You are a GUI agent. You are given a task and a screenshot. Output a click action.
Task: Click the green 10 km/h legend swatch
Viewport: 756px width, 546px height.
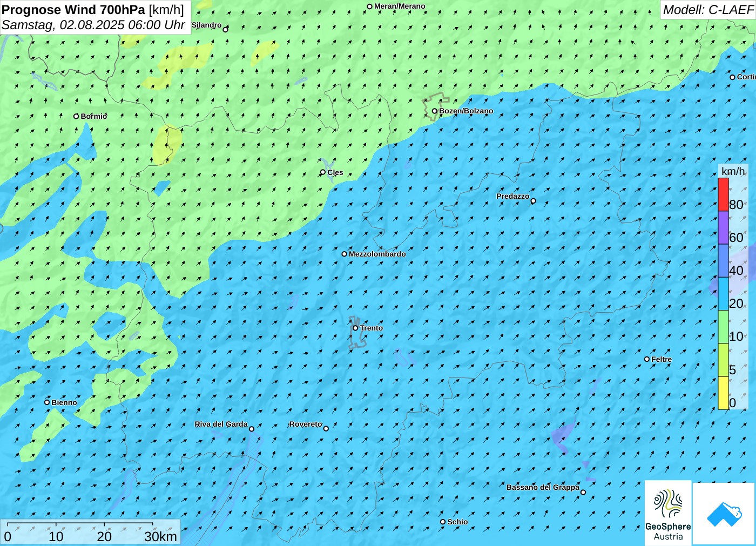[x=723, y=327]
